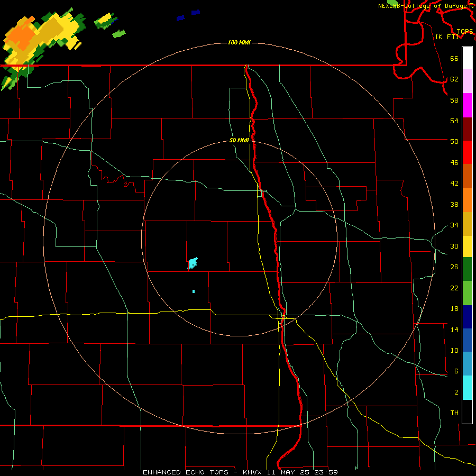Click the light orange legend segment
The width and height of the screenshot is (476, 476).
tap(467, 200)
